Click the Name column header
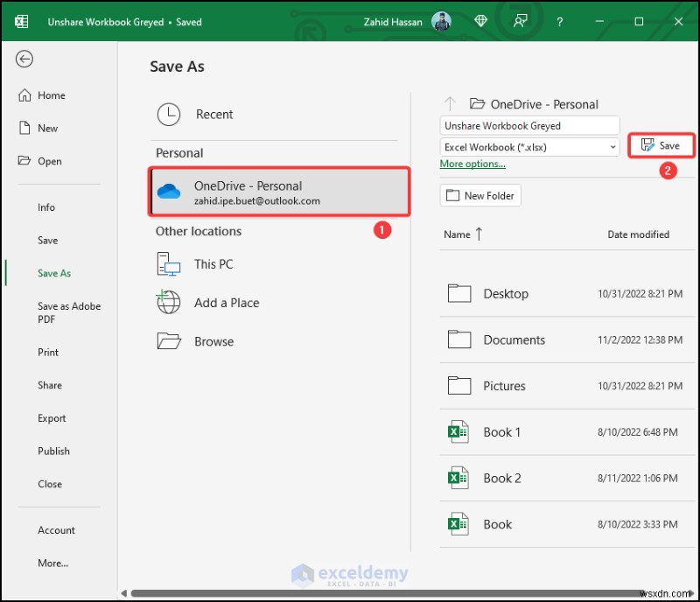This screenshot has width=700, height=602. 457,234
